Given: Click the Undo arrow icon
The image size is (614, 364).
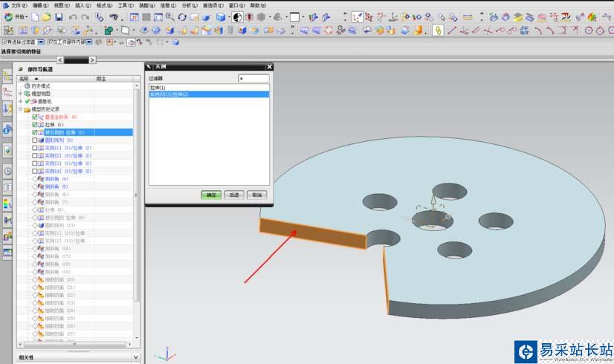Looking at the screenshot, I should click(x=73, y=17).
